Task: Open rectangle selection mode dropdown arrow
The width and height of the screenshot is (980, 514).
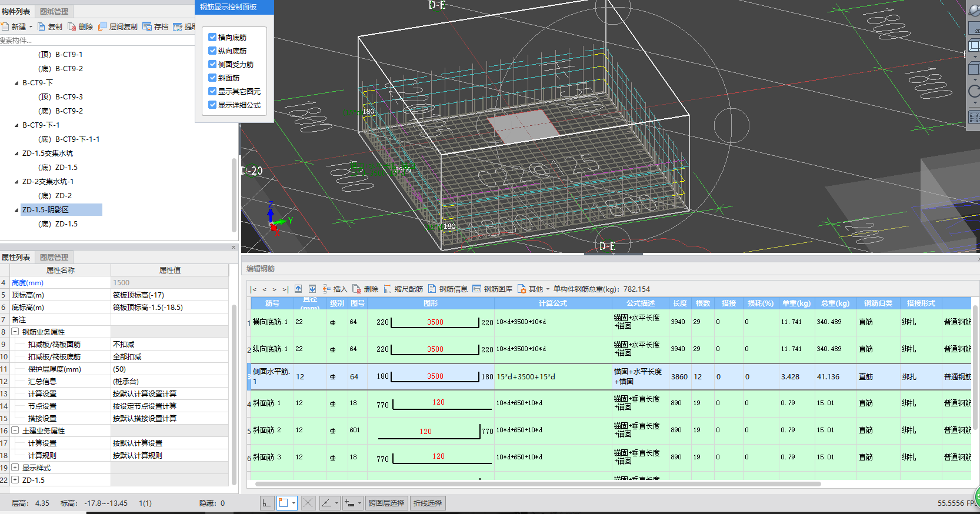Action: (x=294, y=503)
